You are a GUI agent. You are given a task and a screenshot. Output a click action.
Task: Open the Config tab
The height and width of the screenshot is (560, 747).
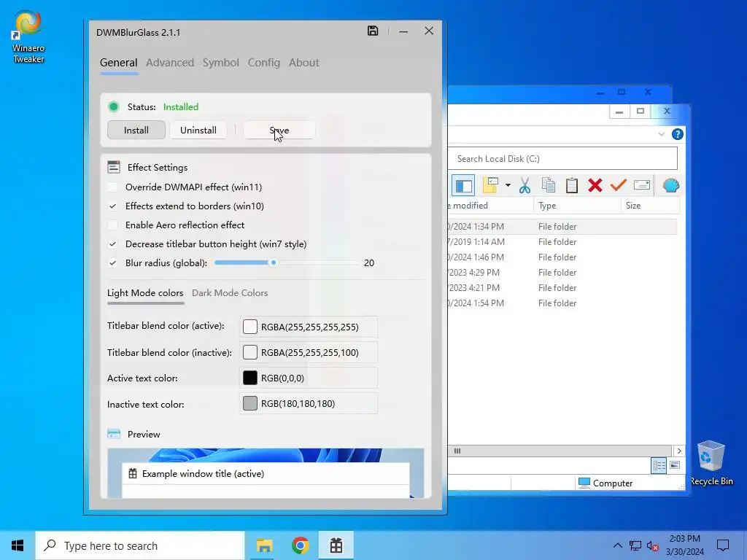[263, 63]
